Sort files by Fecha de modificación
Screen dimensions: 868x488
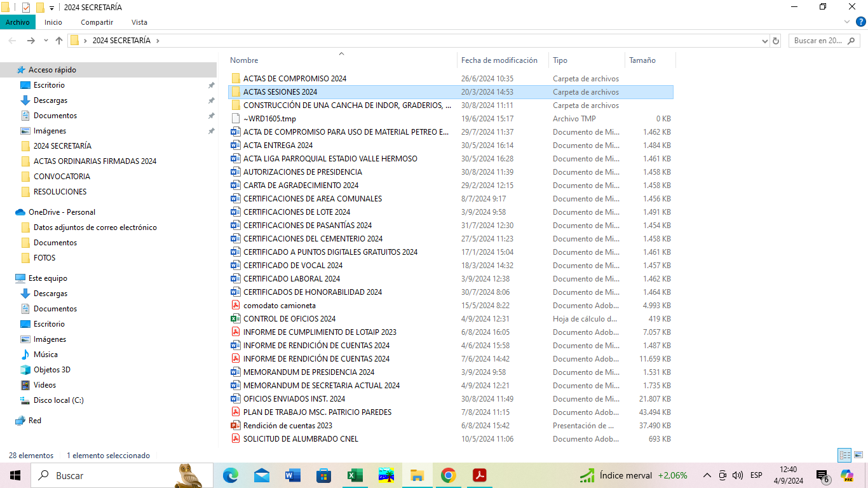tap(499, 60)
